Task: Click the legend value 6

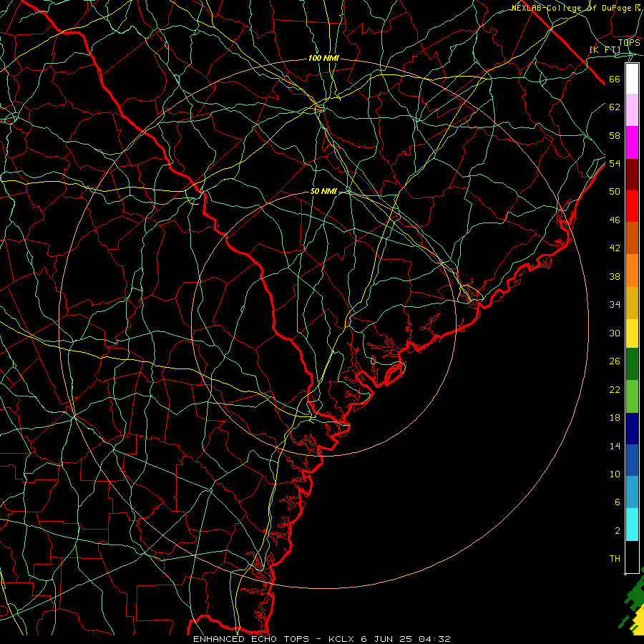Action: (617, 502)
